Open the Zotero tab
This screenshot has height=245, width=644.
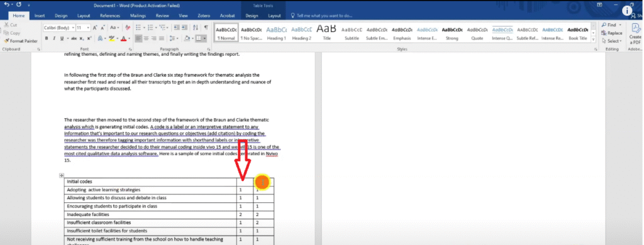204,16
